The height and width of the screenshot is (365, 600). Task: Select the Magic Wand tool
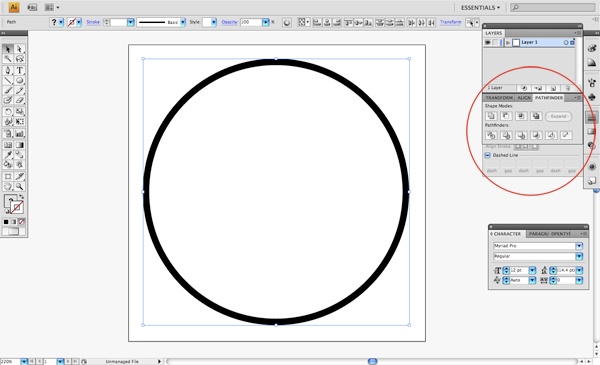tap(8, 59)
